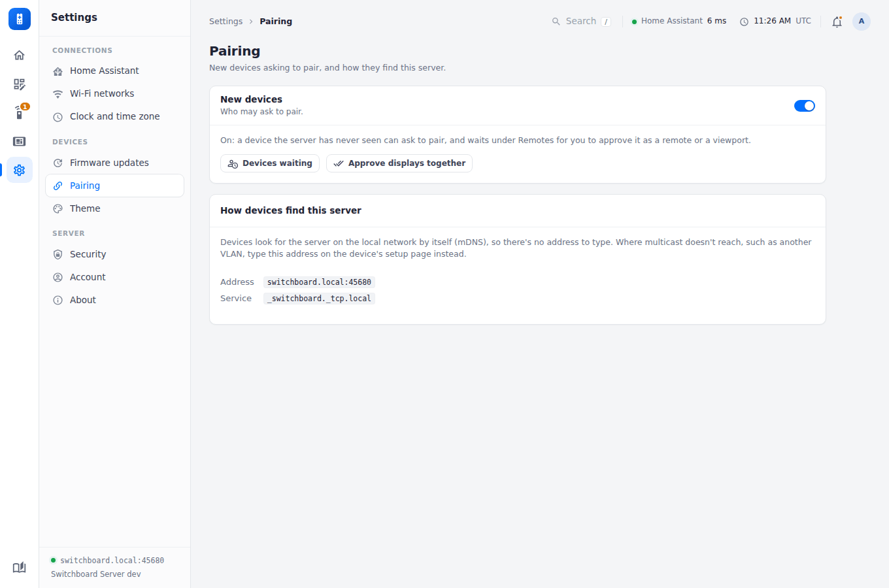Viewport: 889px width, 588px height.
Task: Click the Pairing breadcrumb text
Action: click(276, 22)
